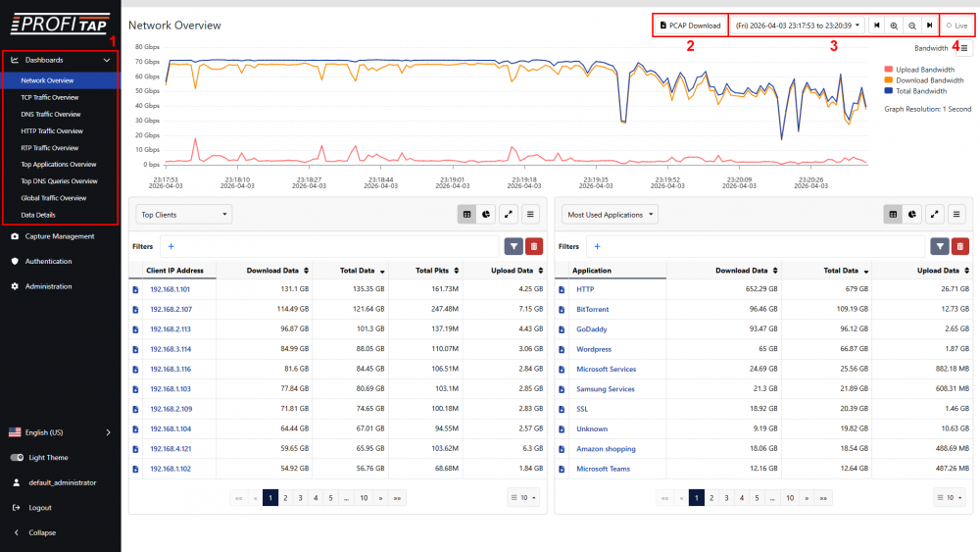The width and height of the screenshot is (980, 552).
Task: Download PCAP for client 192.168.1.101 row
Action: [135, 290]
